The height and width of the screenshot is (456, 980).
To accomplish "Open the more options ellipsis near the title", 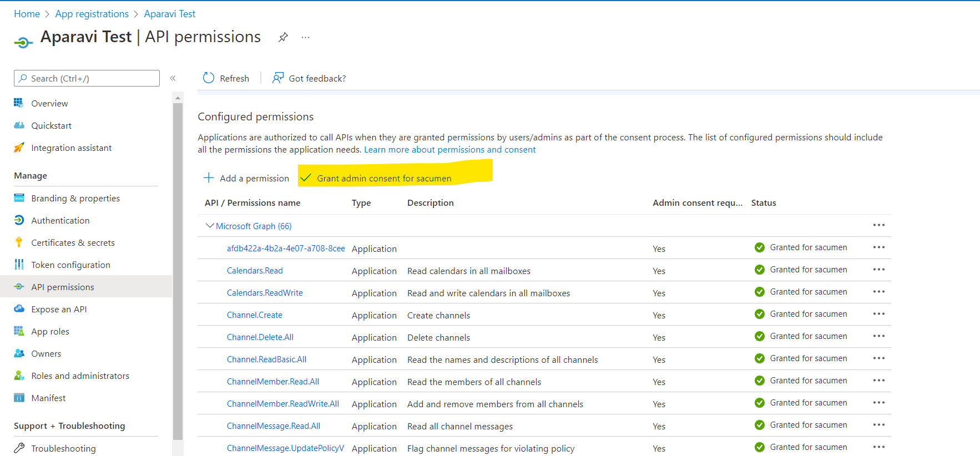I will (x=305, y=37).
